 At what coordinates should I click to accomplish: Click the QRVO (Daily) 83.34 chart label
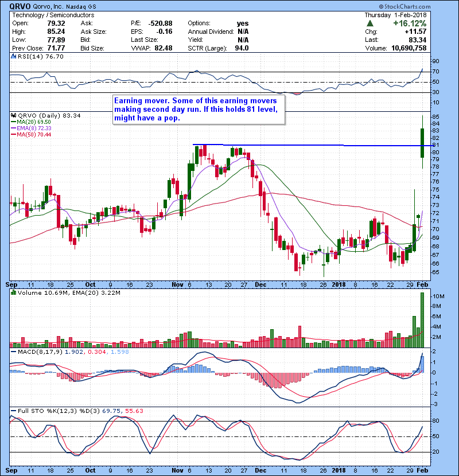[49, 116]
